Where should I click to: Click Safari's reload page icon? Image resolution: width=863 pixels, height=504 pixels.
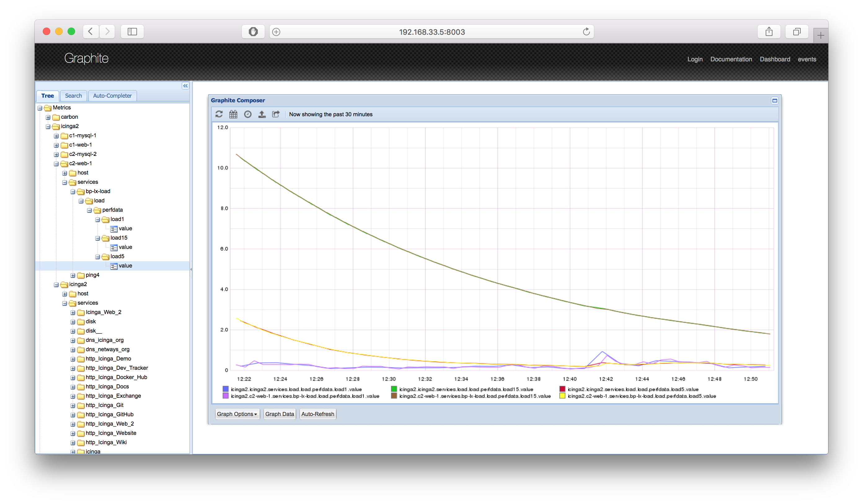(x=586, y=32)
